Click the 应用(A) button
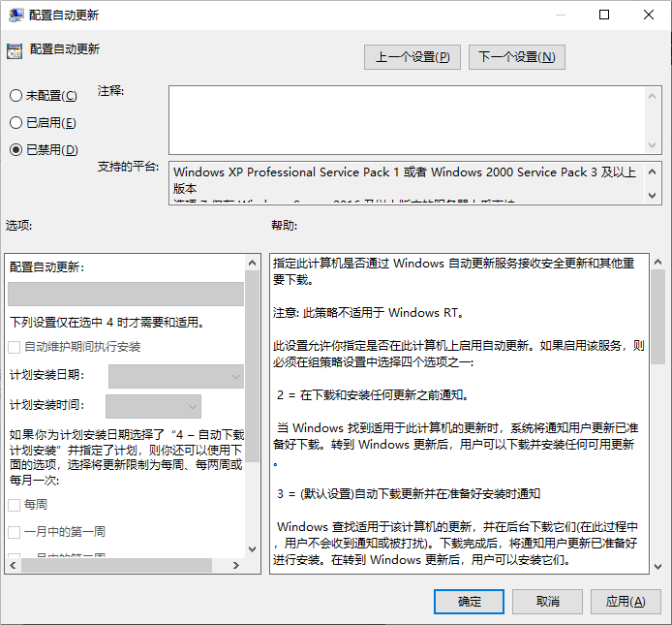This screenshot has height=625, width=672. [x=626, y=602]
